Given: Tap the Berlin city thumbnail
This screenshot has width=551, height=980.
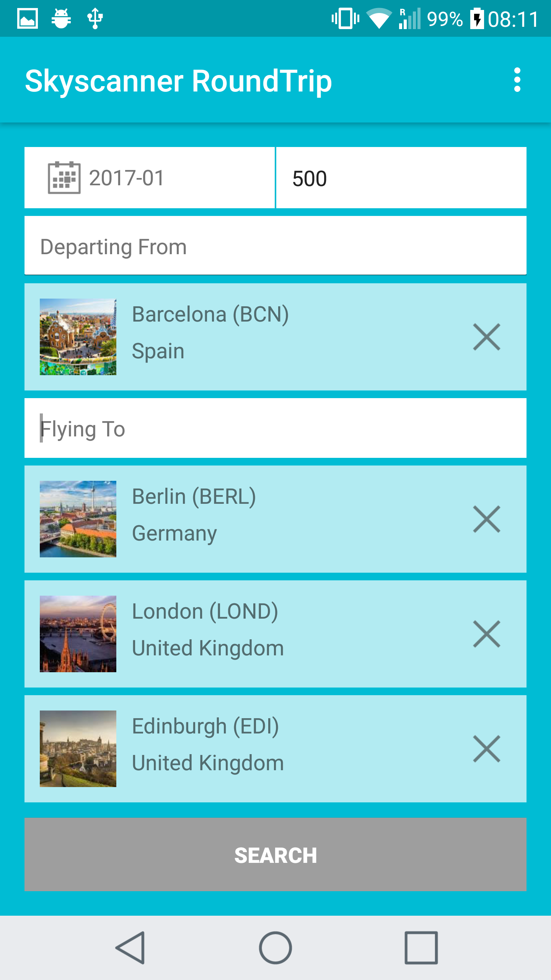Looking at the screenshot, I should click(78, 519).
